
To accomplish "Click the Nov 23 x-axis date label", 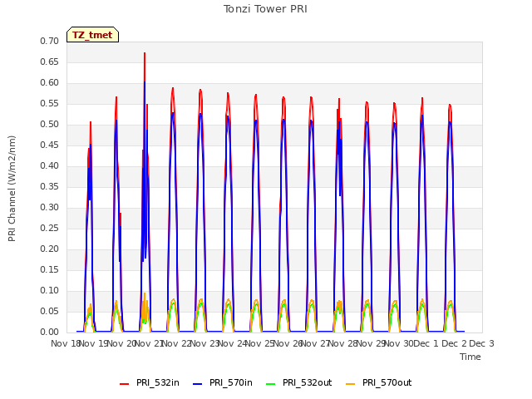I will click(204, 343).
